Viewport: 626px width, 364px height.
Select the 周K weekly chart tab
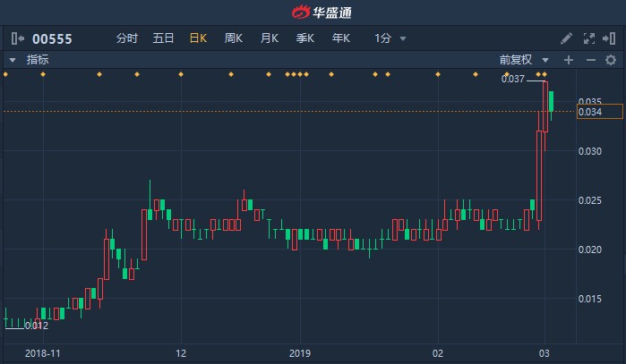(x=234, y=38)
